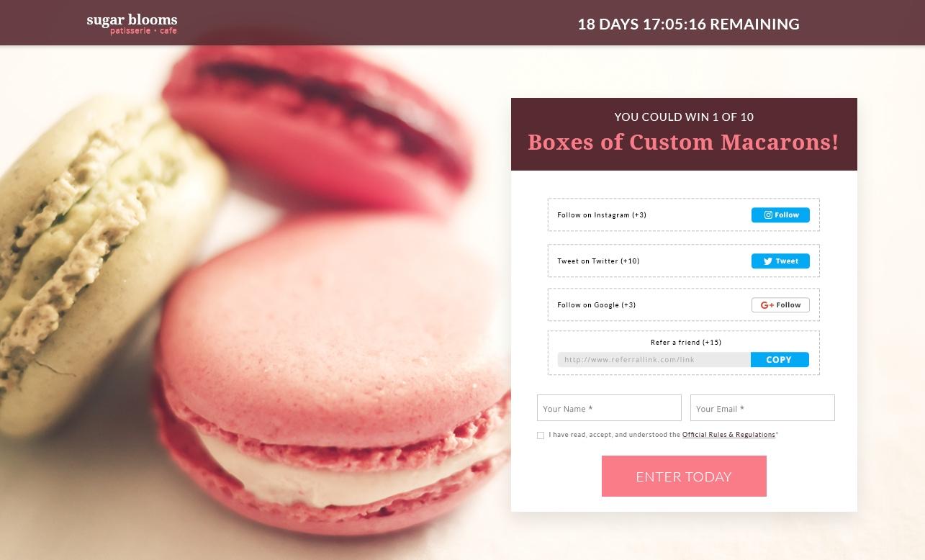Open Official Rules & Regulations link
The image size is (925, 560).
click(x=728, y=435)
